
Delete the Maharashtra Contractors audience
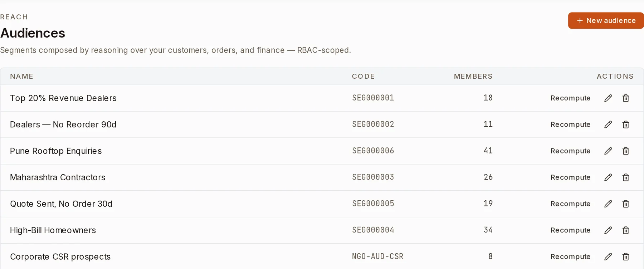[x=625, y=177]
